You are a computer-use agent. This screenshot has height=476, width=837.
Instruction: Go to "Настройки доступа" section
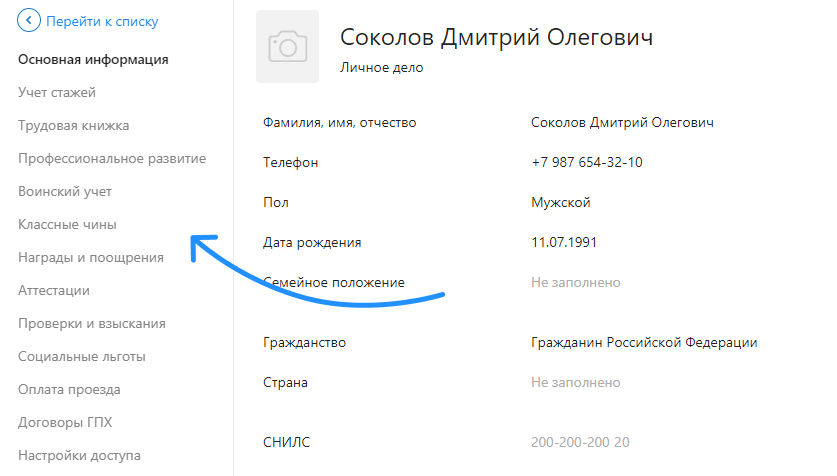[80, 456]
